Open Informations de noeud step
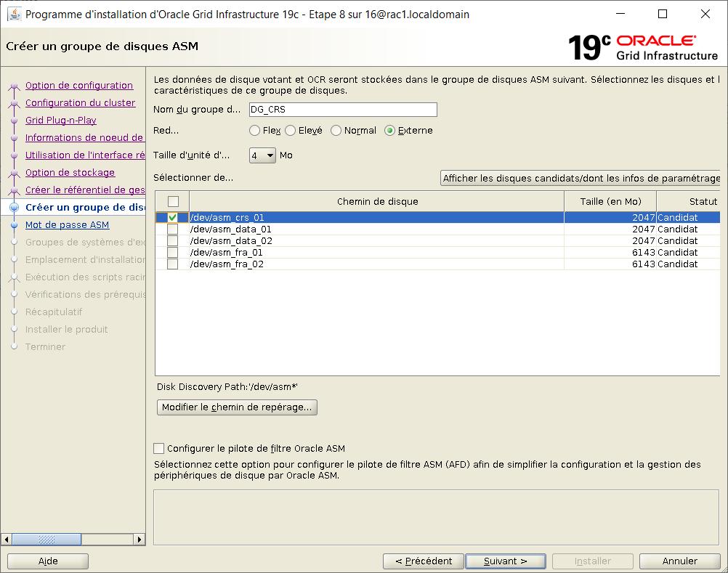 pyautogui.click(x=84, y=138)
